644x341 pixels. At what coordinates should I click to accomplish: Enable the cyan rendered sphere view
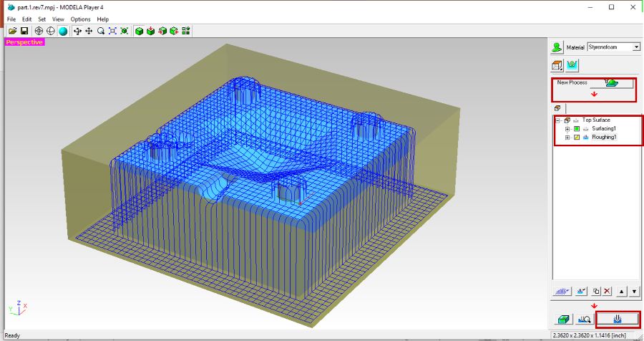tap(63, 31)
